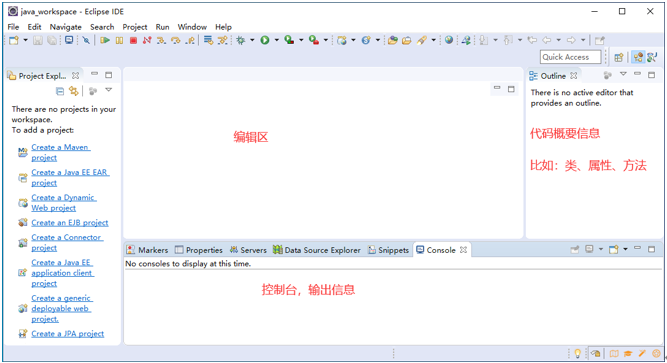Click the Create a Dynamic Web project link
The image size is (667, 363).
coord(64,203)
